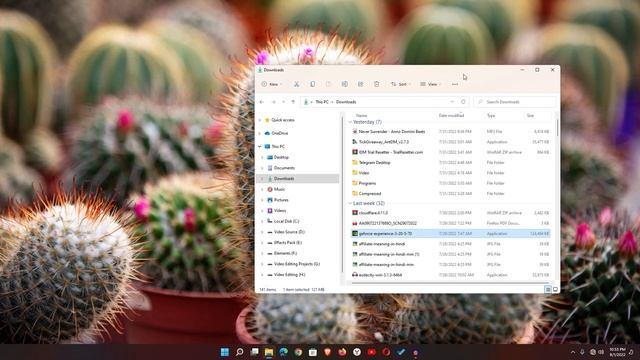This screenshot has height=360, width=640.
Task: Open the New item dropdown
Action: pyautogui.click(x=272, y=84)
